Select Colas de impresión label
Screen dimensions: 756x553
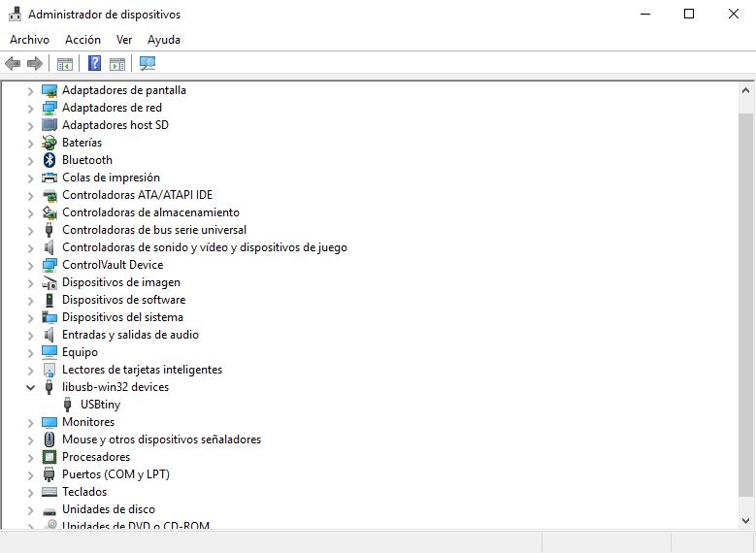click(x=111, y=178)
